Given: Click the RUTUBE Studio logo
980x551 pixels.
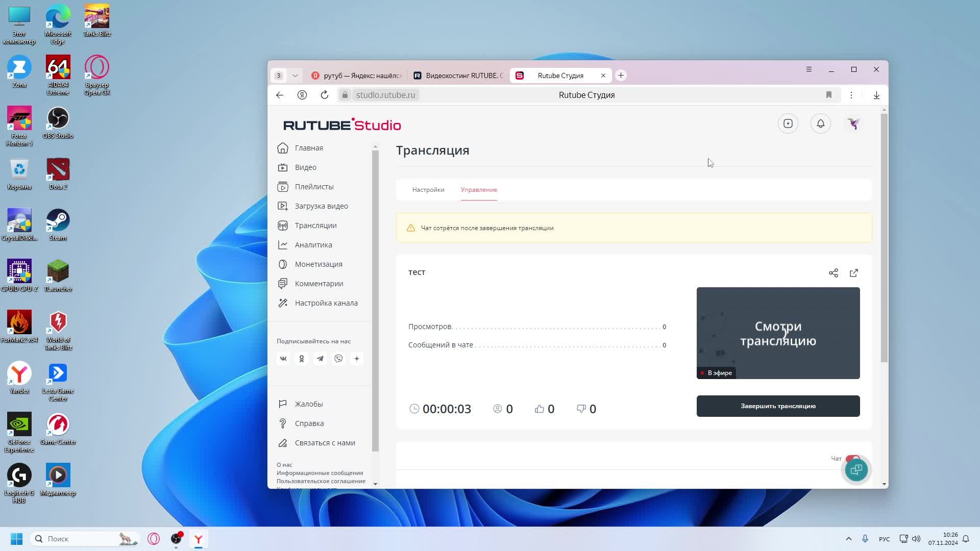Looking at the screenshot, I should coord(342,124).
